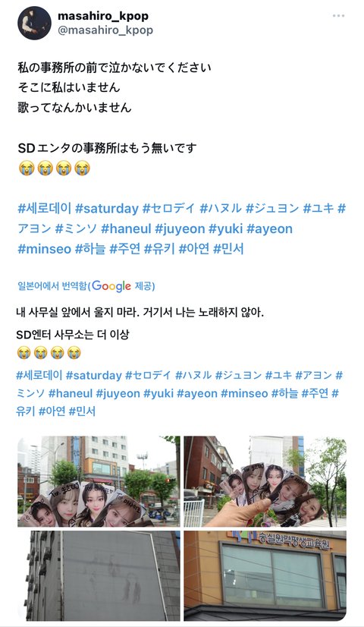Click the Google logo in the translation notice
Image resolution: width=364 pixels, height=627 pixels.
[x=111, y=286]
